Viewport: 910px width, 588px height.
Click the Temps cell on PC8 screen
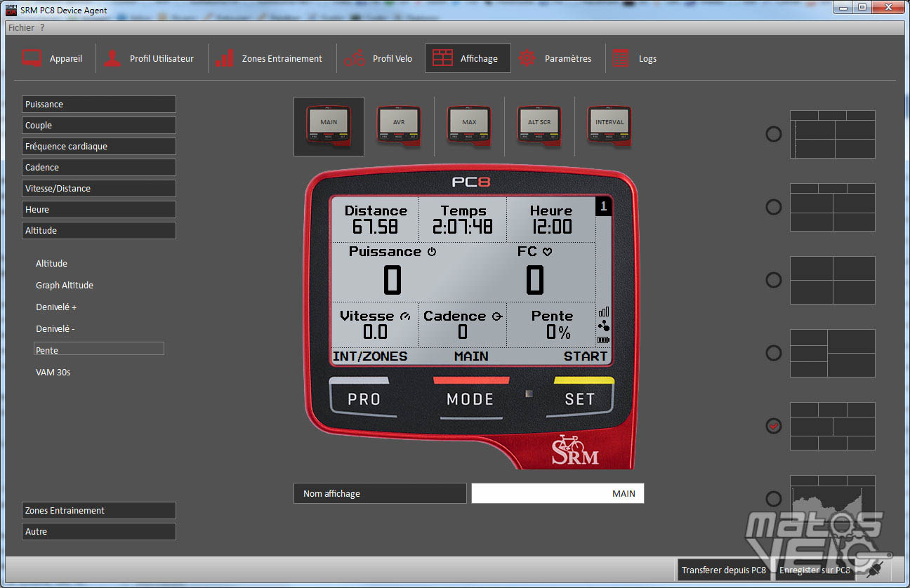pos(463,220)
